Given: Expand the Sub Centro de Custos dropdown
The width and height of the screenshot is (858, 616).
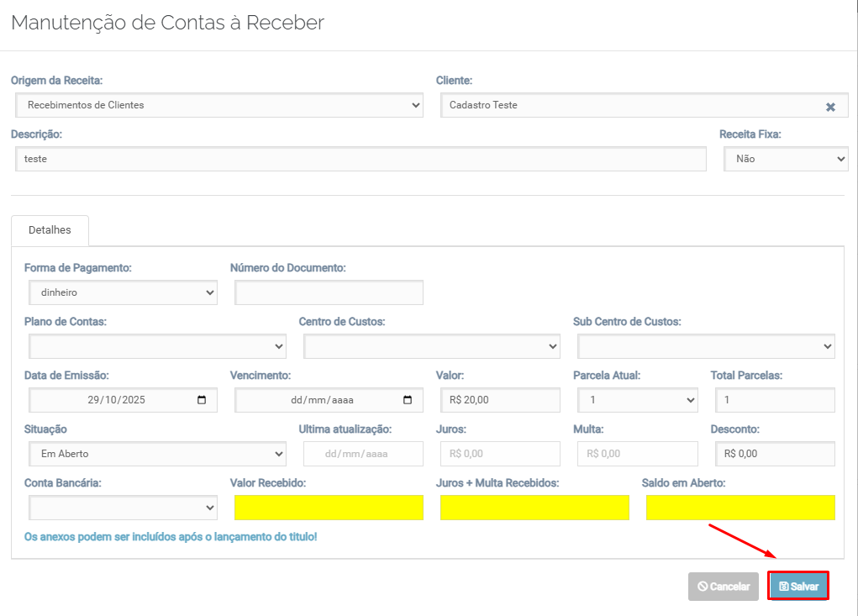Looking at the screenshot, I should click(x=706, y=346).
